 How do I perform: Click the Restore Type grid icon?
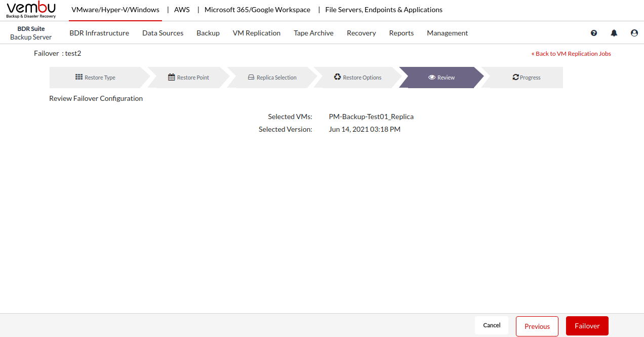point(79,77)
